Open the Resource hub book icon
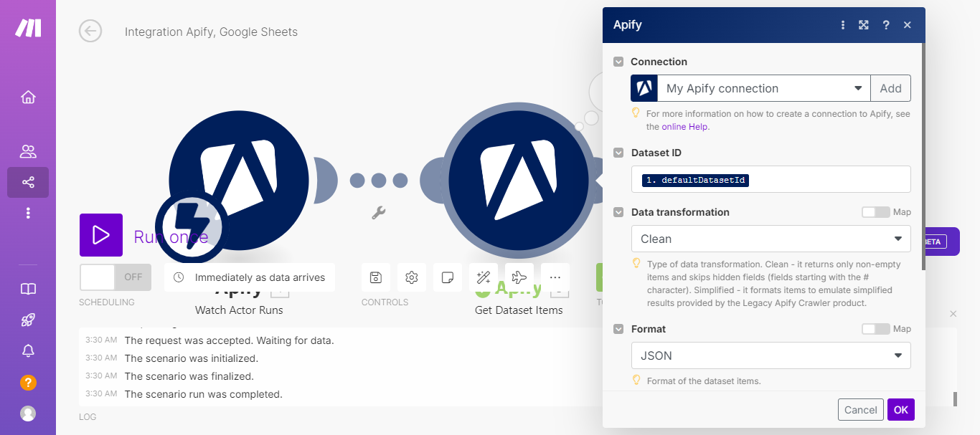This screenshot has width=980, height=435. [28, 289]
